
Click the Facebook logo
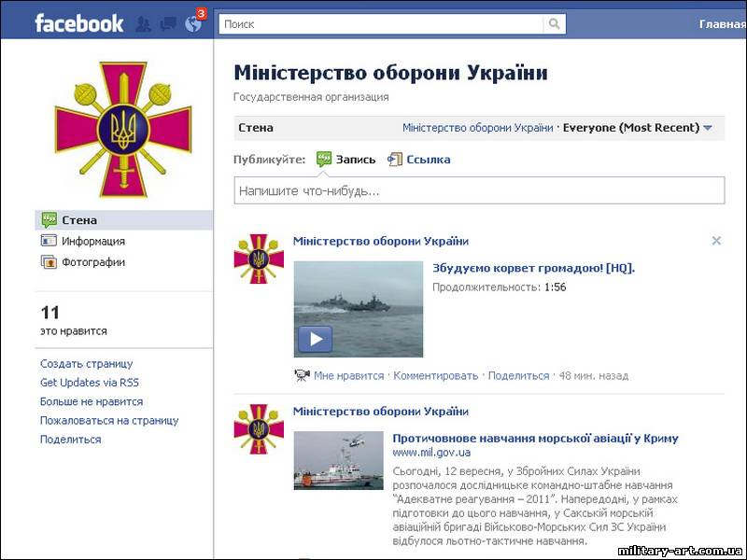pos(79,23)
